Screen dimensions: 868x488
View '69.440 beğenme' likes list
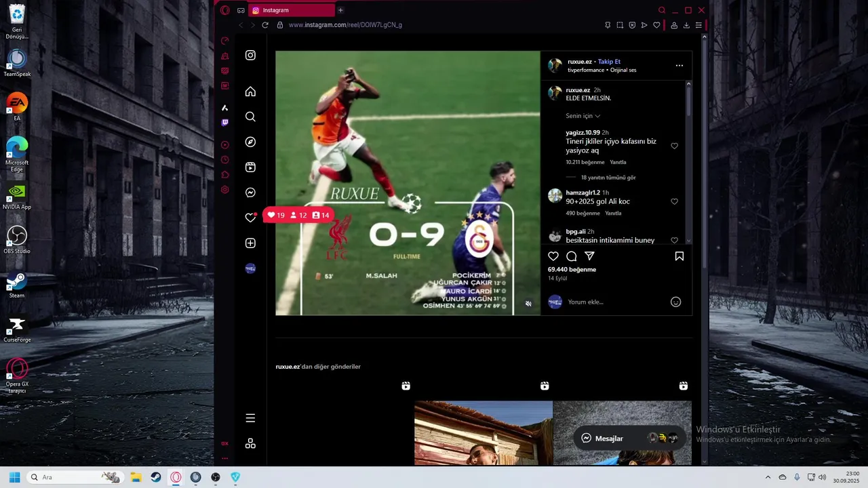pos(572,270)
